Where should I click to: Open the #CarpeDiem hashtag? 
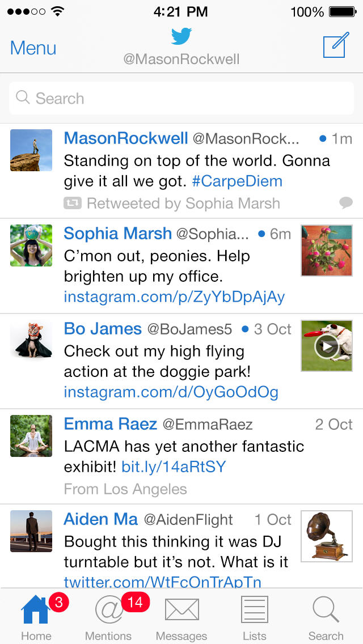click(237, 181)
